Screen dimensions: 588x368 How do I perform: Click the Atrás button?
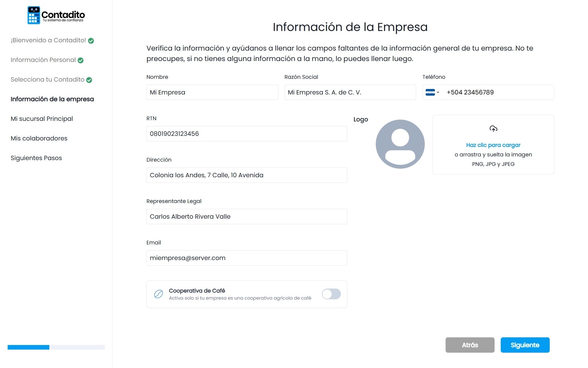tap(470, 345)
